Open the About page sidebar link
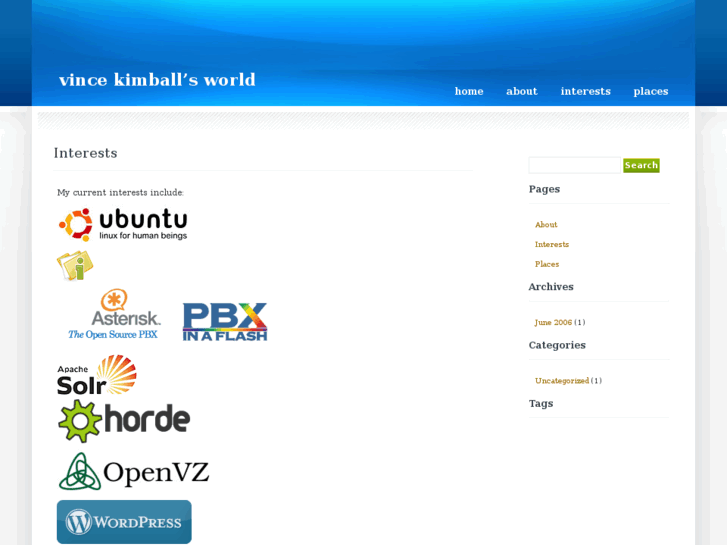727x545 pixels. point(546,224)
